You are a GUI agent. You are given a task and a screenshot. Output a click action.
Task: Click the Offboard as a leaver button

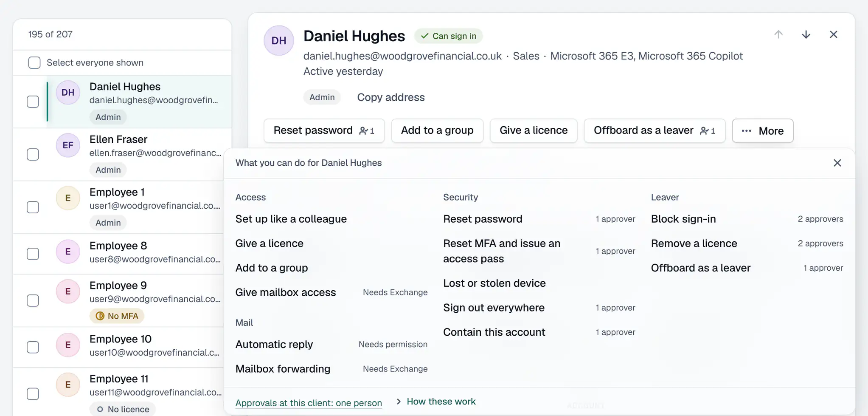click(x=655, y=130)
